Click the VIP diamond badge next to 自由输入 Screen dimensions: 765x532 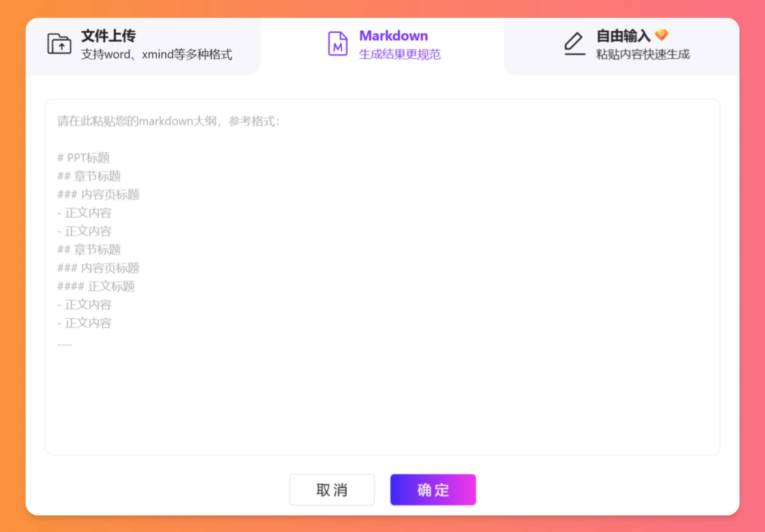pos(662,35)
